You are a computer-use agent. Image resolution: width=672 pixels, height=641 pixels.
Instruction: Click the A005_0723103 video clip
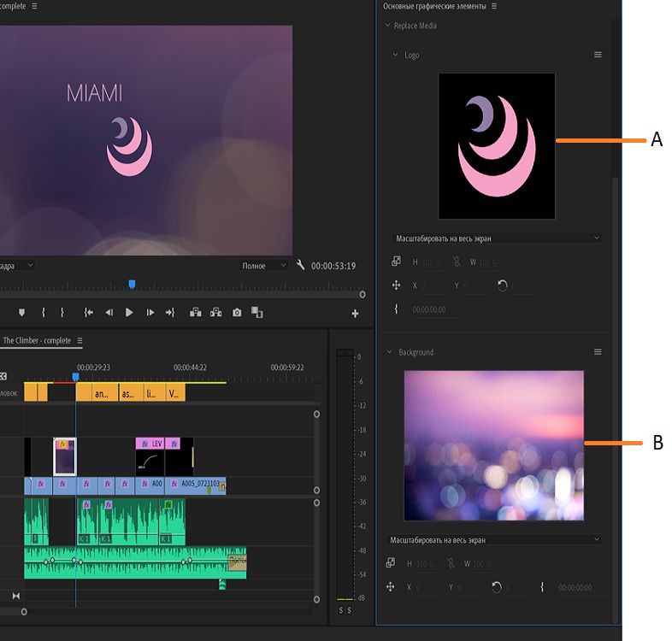(x=201, y=484)
